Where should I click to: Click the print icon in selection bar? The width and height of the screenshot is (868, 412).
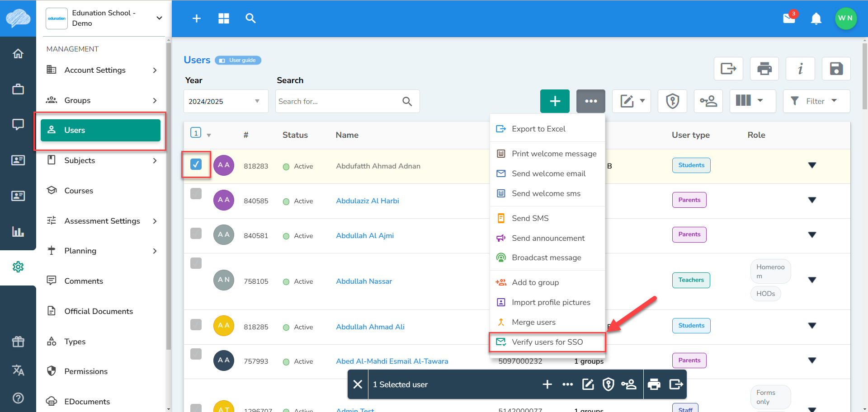(x=654, y=384)
